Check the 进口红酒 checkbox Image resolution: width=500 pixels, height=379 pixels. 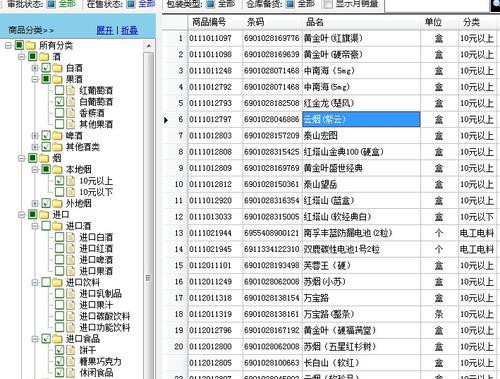click(x=59, y=249)
